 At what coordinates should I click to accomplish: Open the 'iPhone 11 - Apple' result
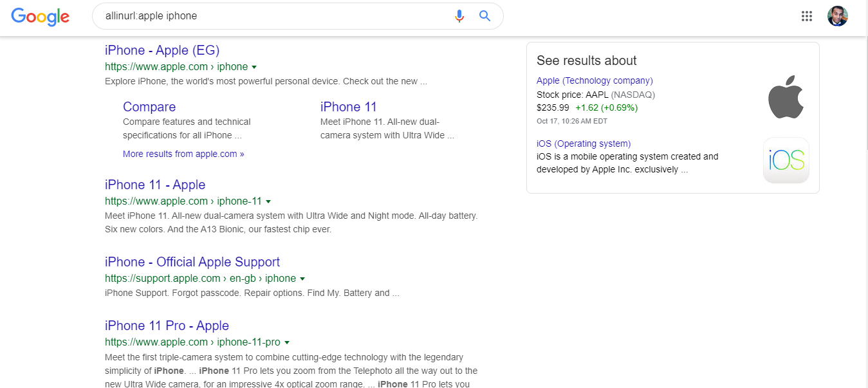pos(155,185)
